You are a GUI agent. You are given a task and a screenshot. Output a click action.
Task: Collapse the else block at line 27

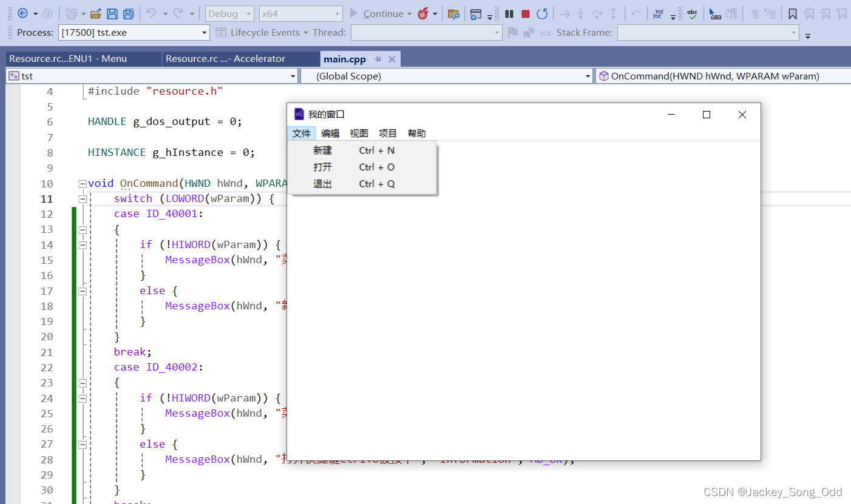83,444
